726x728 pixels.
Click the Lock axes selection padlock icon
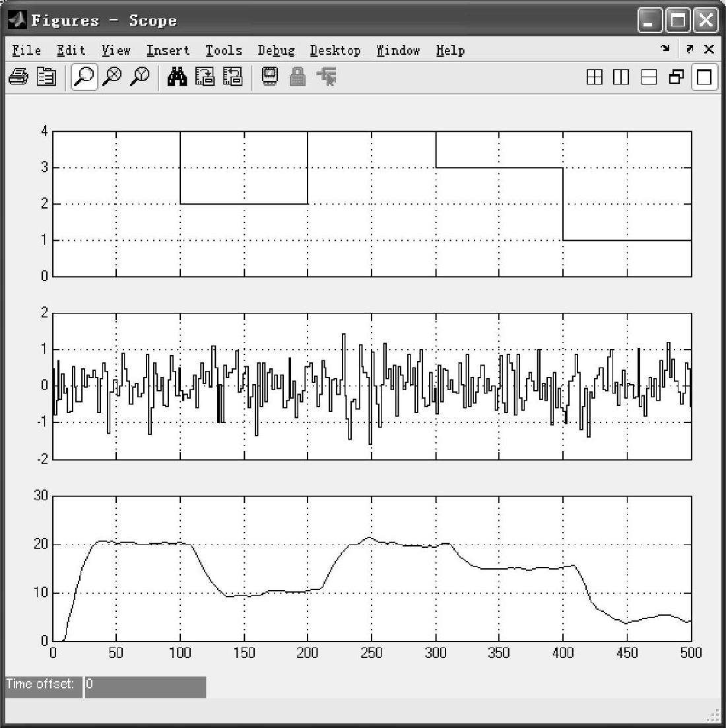click(298, 77)
